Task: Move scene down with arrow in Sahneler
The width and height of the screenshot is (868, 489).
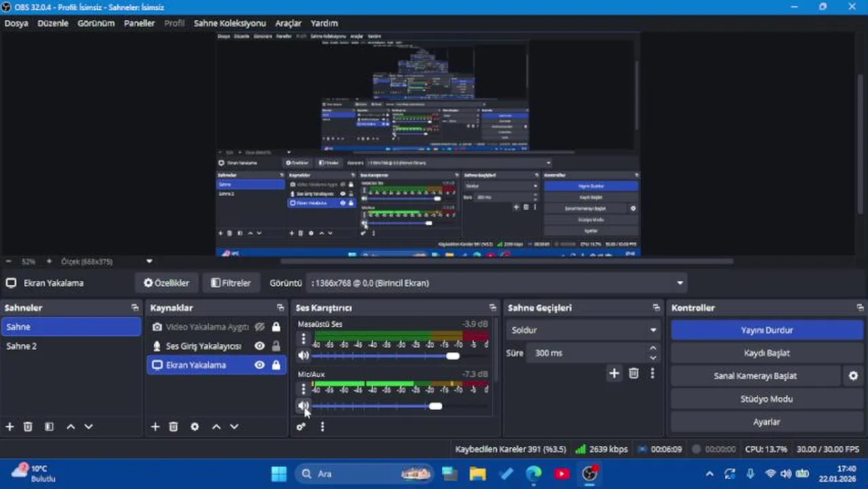Action: 88,427
